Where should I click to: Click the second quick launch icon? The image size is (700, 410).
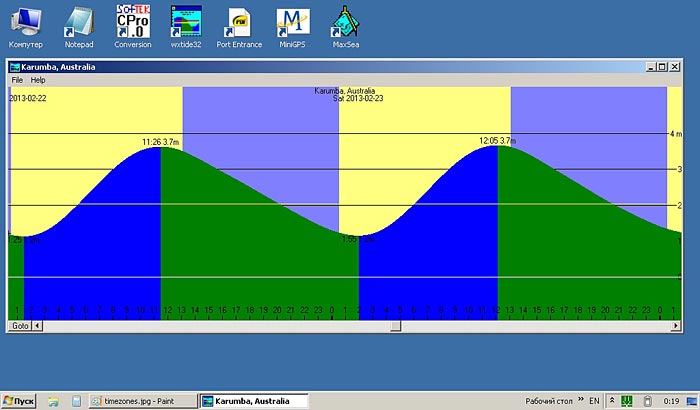[77, 401]
